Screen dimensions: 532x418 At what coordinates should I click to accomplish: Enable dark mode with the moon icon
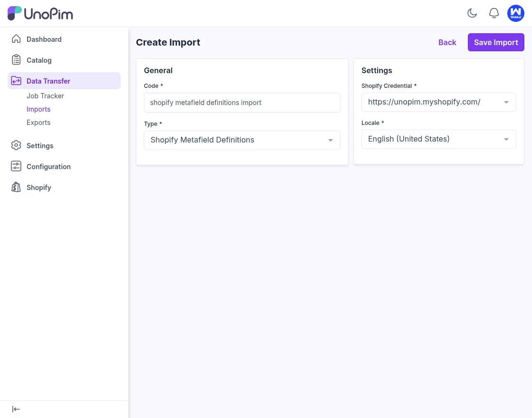pyautogui.click(x=472, y=13)
